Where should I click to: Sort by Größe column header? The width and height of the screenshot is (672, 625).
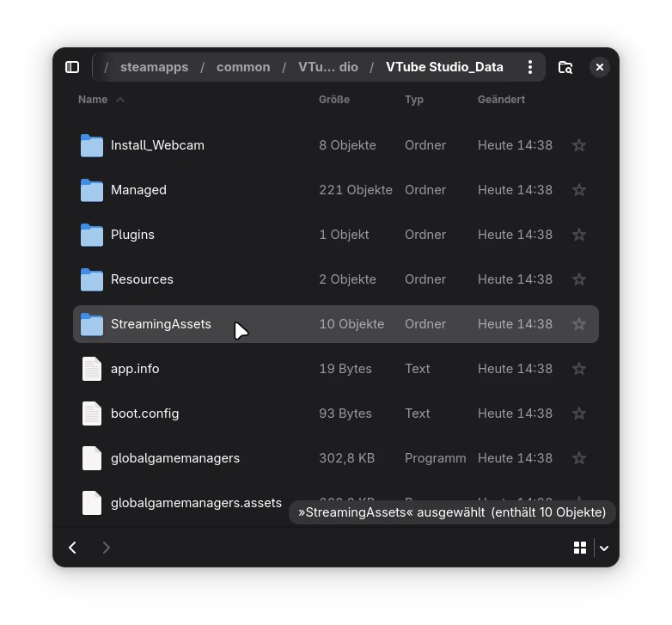click(x=334, y=100)
